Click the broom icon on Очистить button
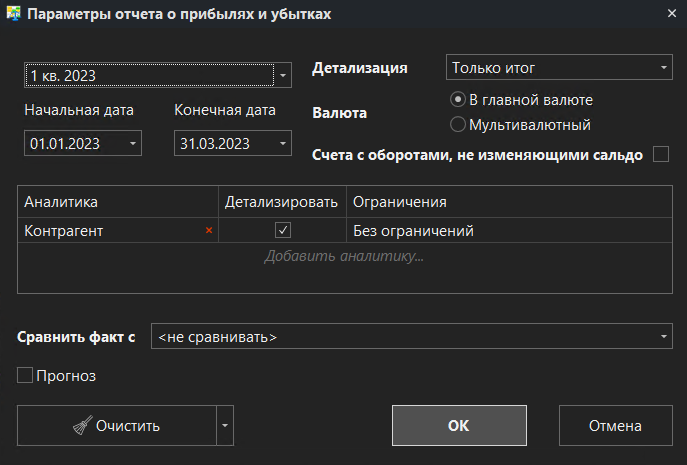Viewport: 687px width, 465px height. coord(82,425)
